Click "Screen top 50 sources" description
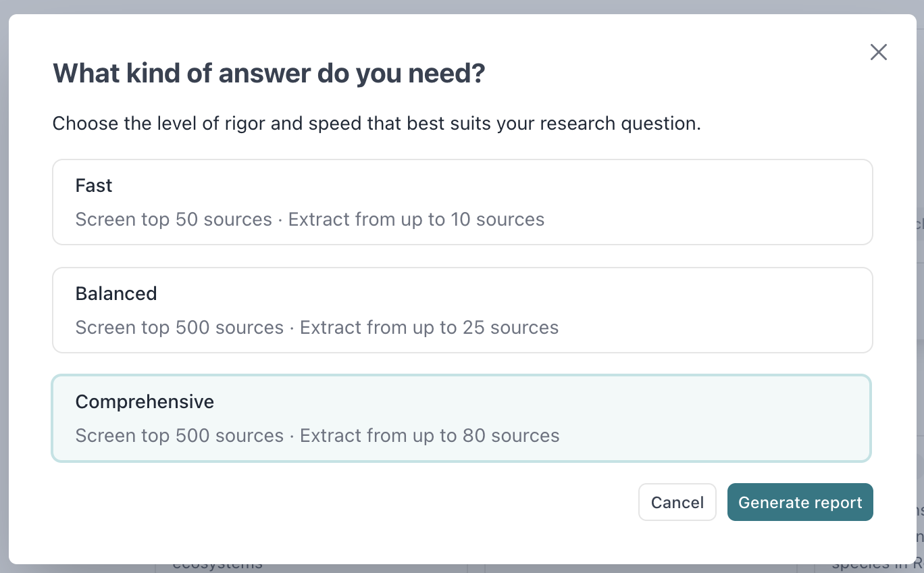Viewport: 924px width, 573px height. coord(174,220)
